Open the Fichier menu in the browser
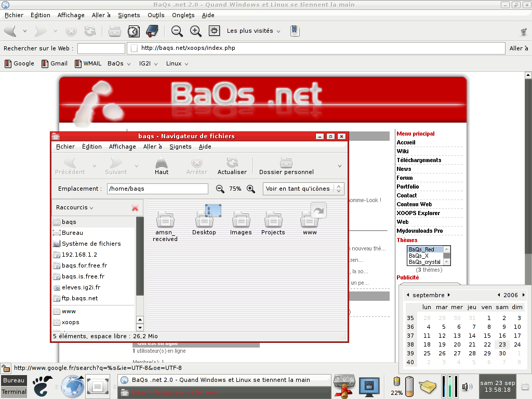 [14, 15]
